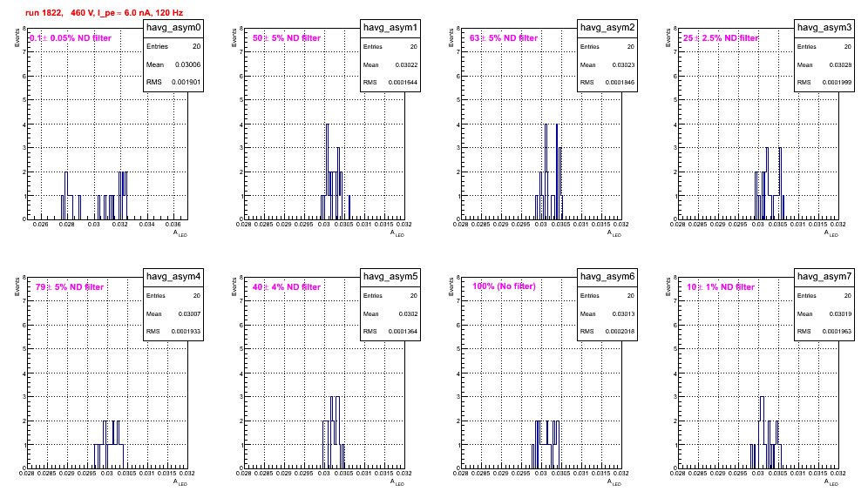Image resolution: width=868 pixels, height=498 pixels.
Task: Click RMS 0.0001933 in havg_asym4 stats
Action: pos(173,332)
